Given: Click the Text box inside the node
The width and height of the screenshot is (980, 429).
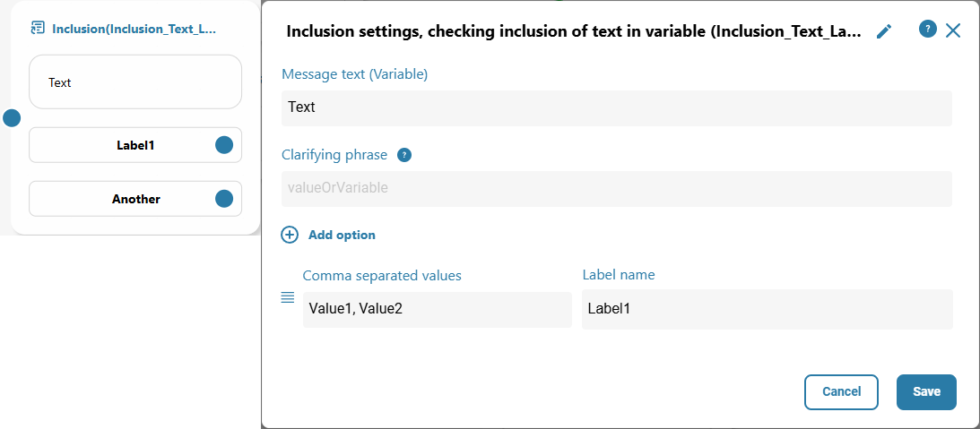Looking at the screenshot, I should (135, 82).
